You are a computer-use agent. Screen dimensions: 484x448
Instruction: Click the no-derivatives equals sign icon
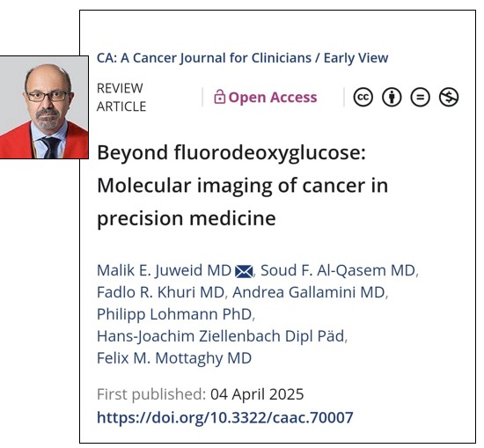click(420, 97)
